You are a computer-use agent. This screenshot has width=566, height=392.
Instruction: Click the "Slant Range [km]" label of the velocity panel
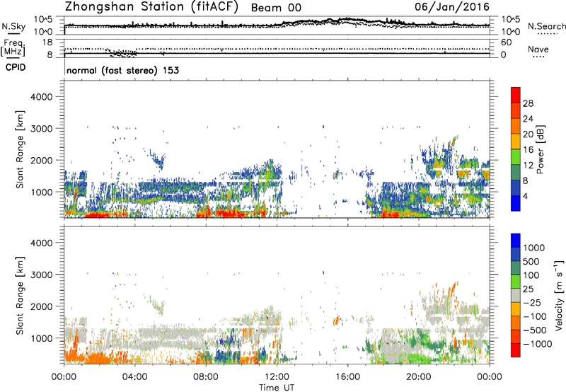[20, 296]
